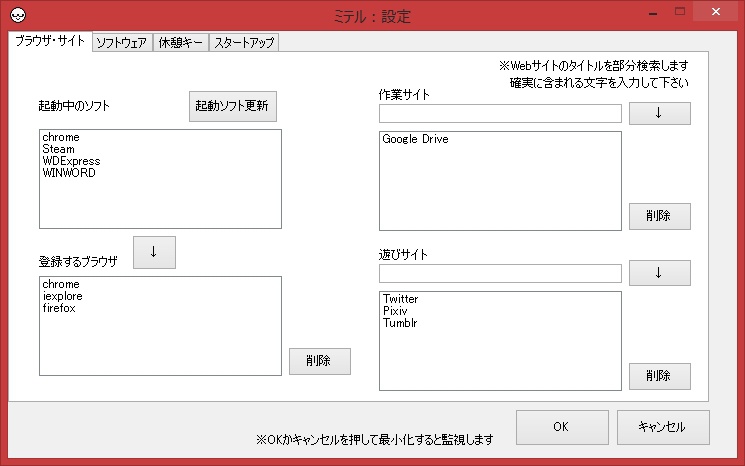The width and height of the screenshot is (745, 466).
Task: Select WINWORD in the running software list
Action: click(x=69, y=173)
